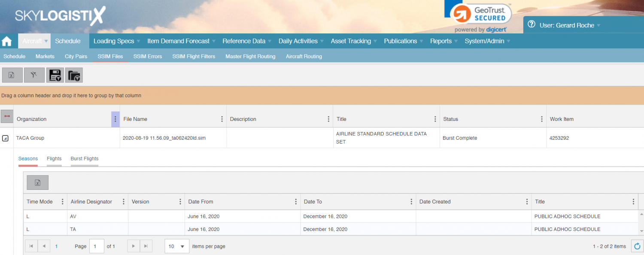Switch to the Burst Flights tab
The height and width of the screenshot is (255, 644).
coord(84,158)
